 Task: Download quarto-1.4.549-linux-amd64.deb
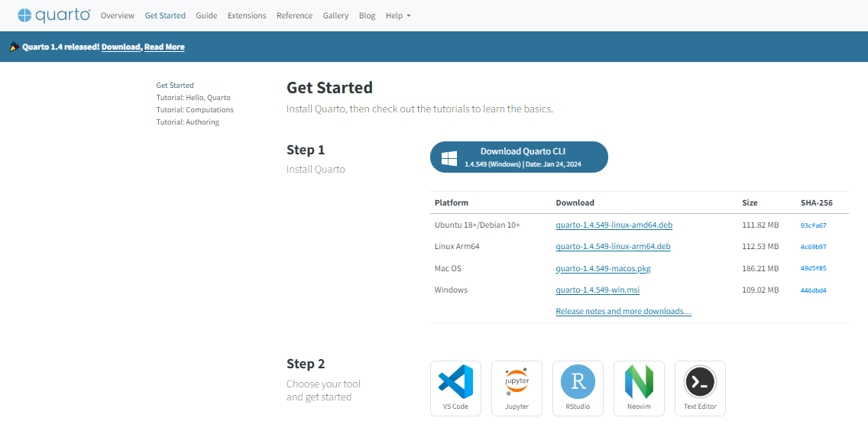[614, 225]
